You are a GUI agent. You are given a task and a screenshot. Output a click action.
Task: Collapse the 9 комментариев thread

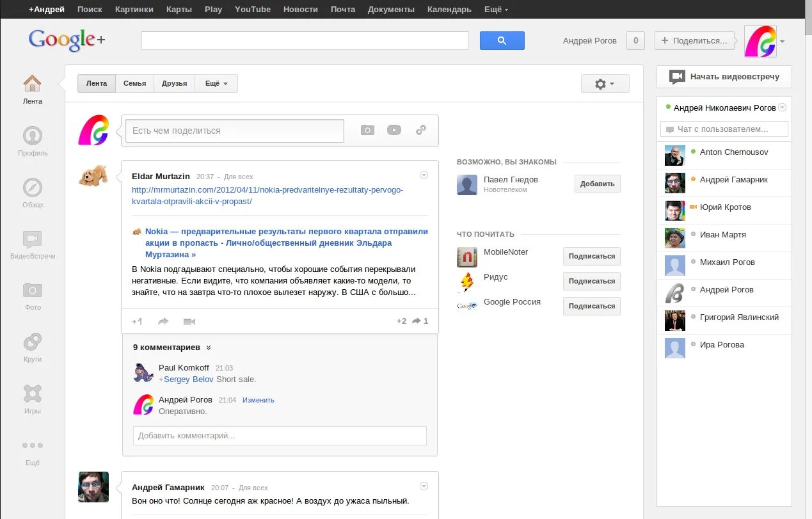207,347
